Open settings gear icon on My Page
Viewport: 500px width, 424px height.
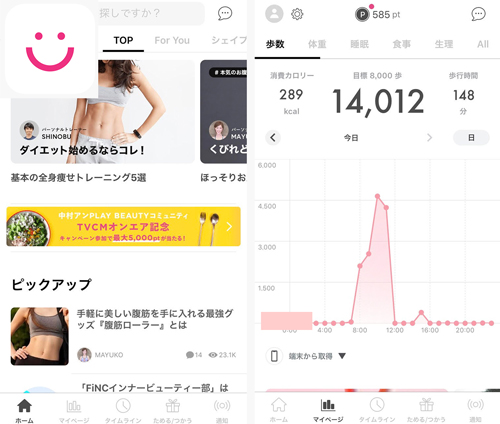[x=297, y=14]
